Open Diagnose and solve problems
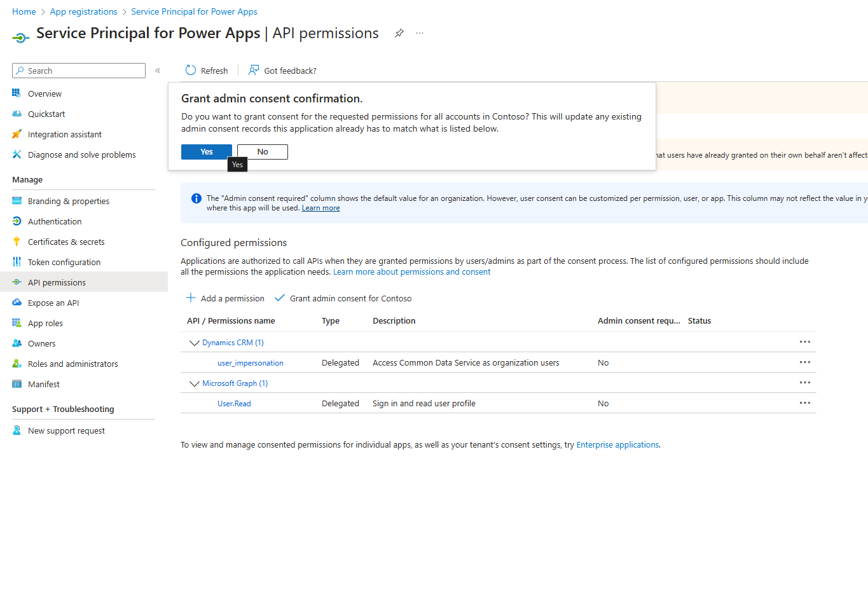The height and width of the screenshot is (604, 868). 82,154
